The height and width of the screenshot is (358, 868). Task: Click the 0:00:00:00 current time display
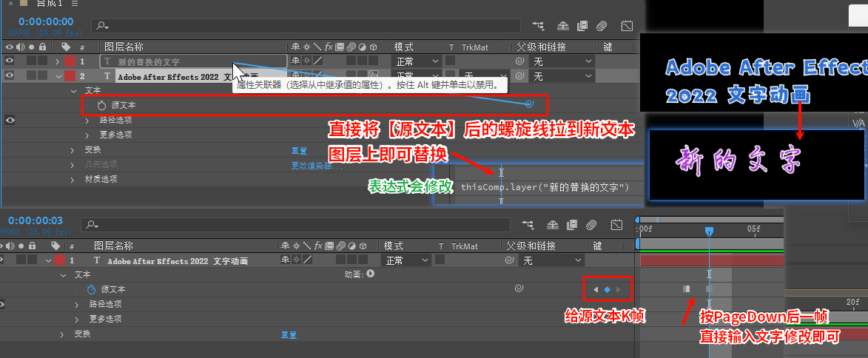[45, 21]
